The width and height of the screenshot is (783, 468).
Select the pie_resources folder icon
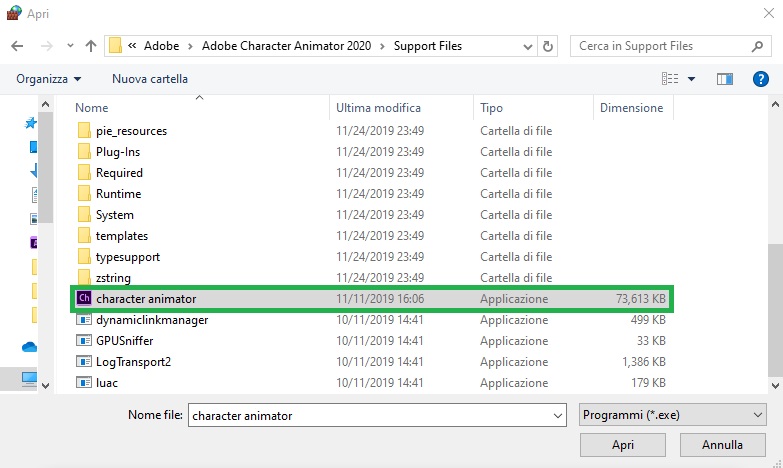84,131
